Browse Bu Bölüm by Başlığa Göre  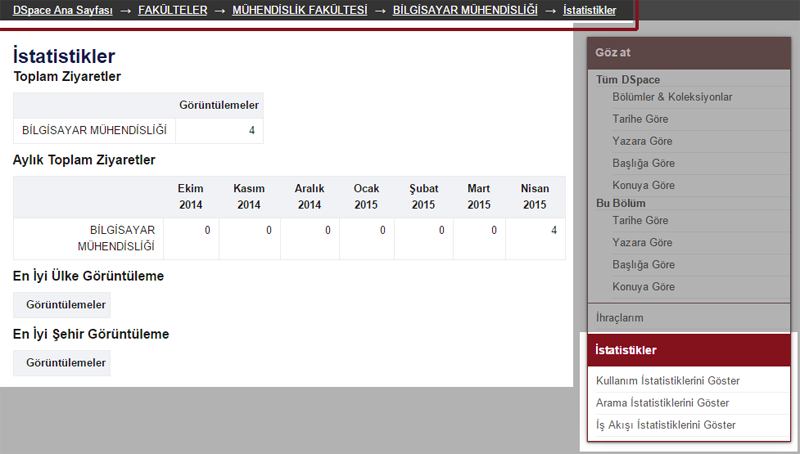coord(643,265)
